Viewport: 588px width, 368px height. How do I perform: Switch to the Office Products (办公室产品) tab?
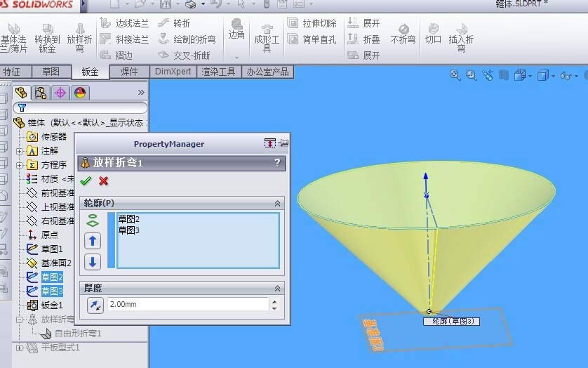(x=267, y=72)
